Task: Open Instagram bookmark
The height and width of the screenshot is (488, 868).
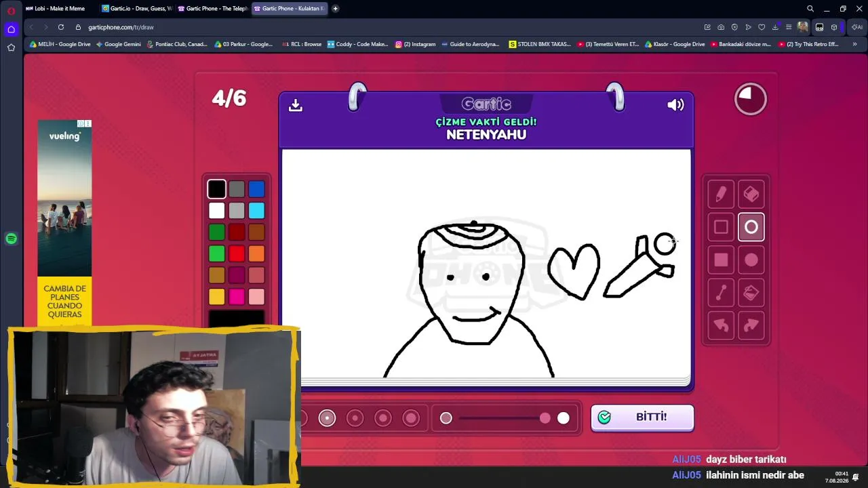Action: point(415,44)
